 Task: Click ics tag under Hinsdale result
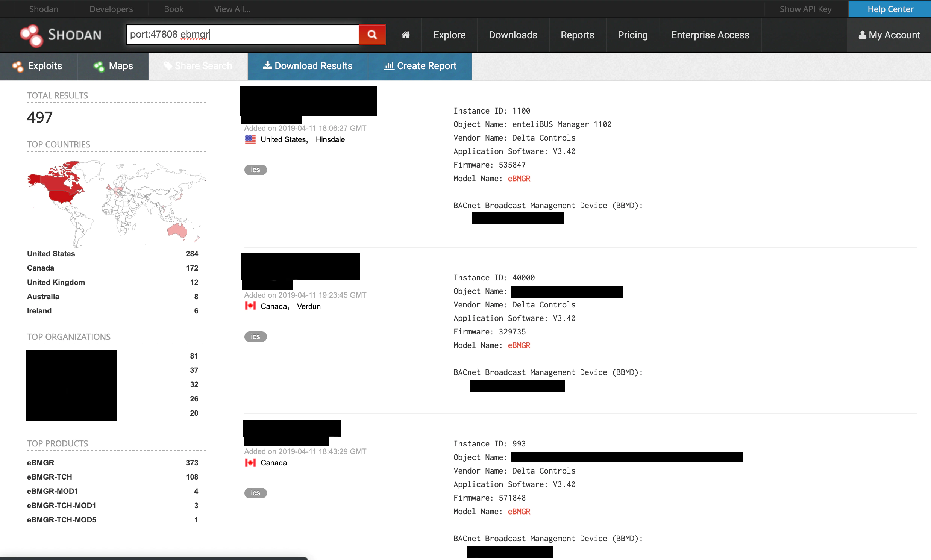coord(256,170)
